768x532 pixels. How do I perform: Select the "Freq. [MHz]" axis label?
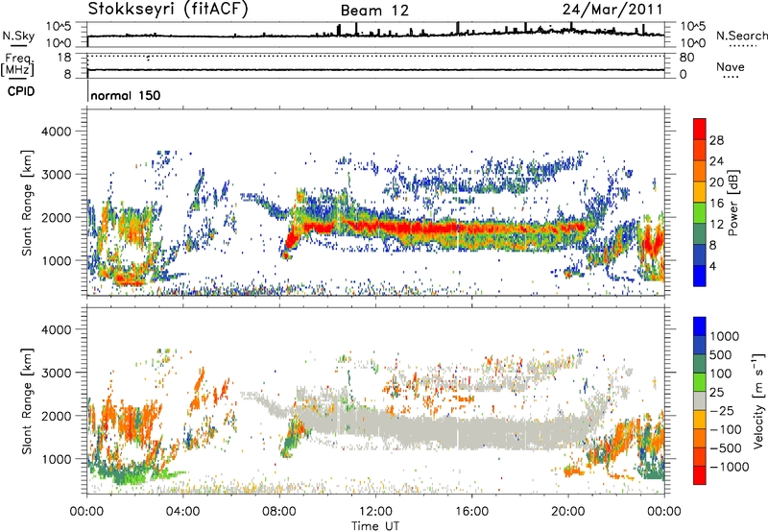click(x=17, y=65)
